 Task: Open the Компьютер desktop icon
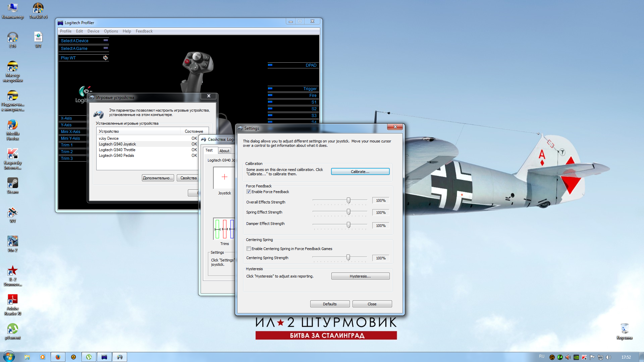click(12, 10)
